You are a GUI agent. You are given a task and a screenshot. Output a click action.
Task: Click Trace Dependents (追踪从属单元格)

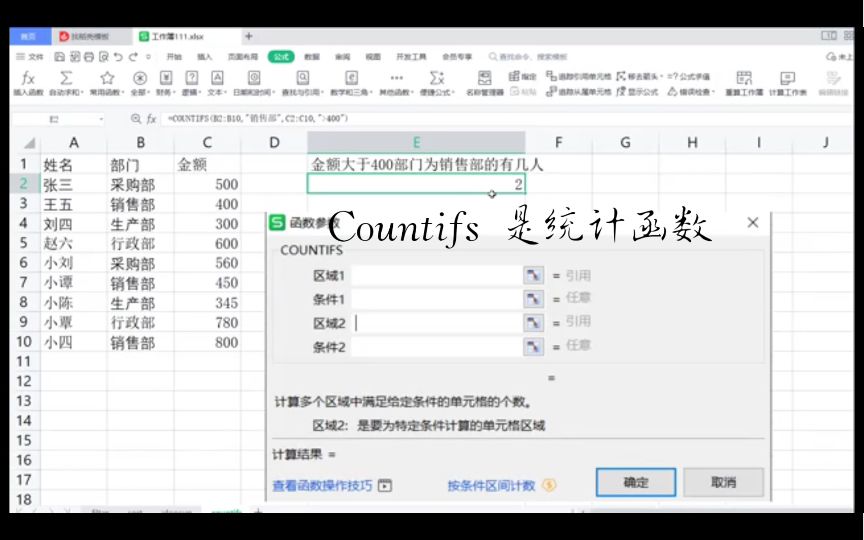point(579,91)
